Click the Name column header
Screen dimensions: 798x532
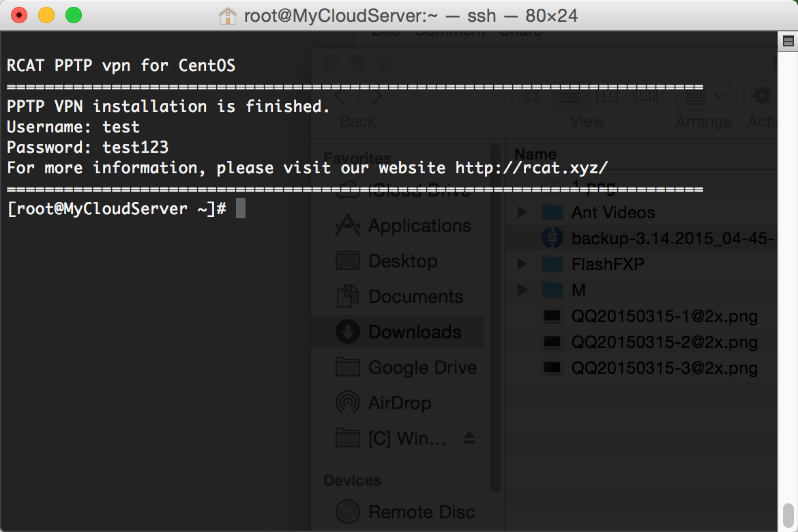(535, 153)
